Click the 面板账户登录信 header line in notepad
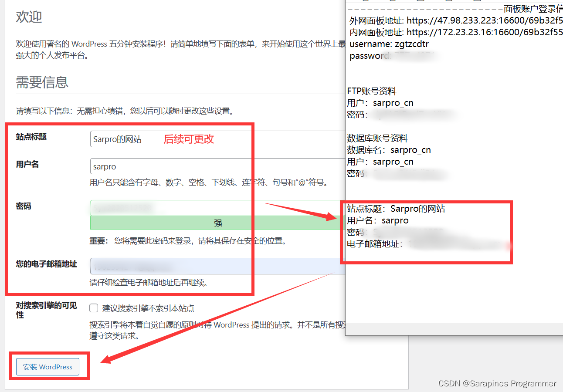Screen dimensions: 563x392 [x=455, y=9]
